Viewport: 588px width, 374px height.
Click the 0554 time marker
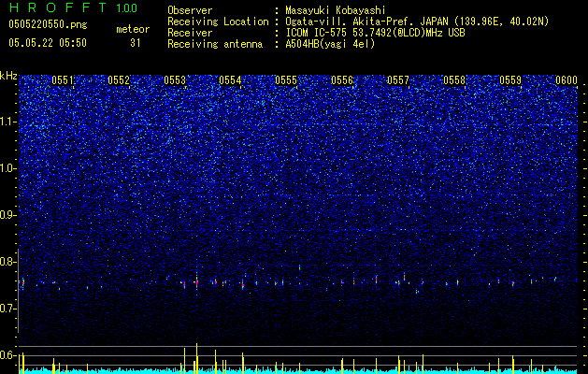[x=230, y=80]
